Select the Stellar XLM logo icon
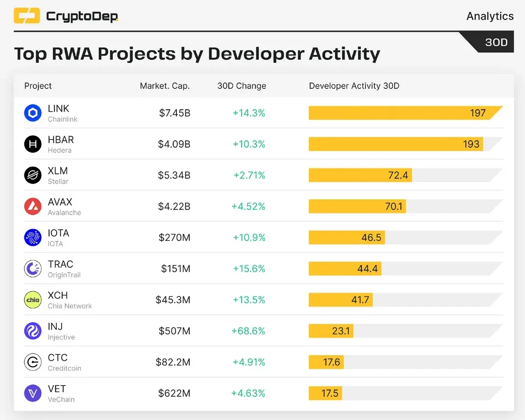Viewport: 525px width, 420px height. coord(33,175)
